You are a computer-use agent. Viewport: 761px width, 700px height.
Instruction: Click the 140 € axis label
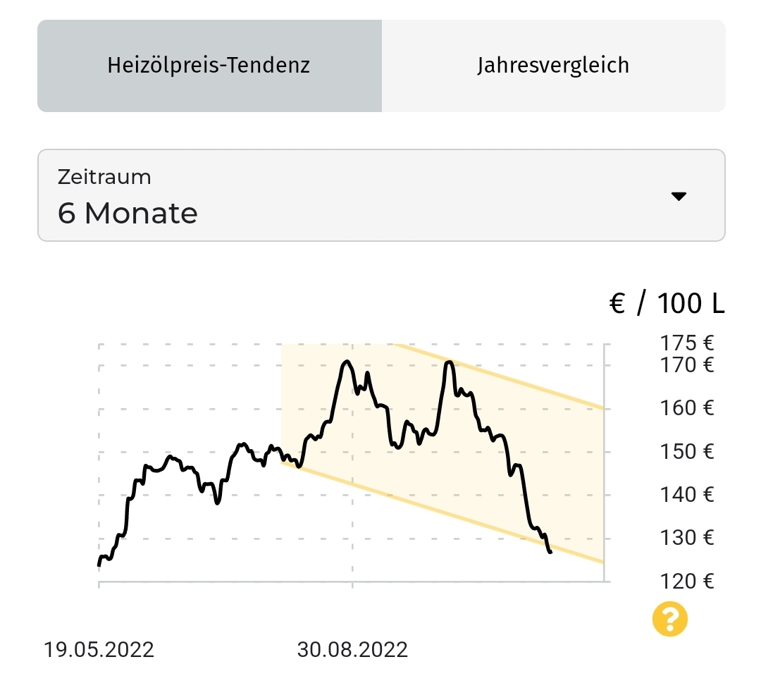point(687,495)
